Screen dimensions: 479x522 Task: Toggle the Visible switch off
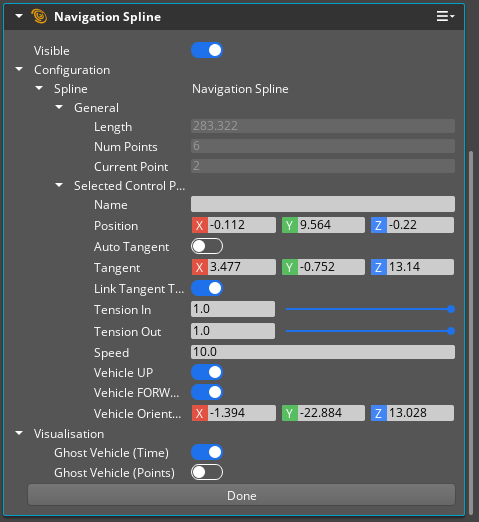point(207,50)
